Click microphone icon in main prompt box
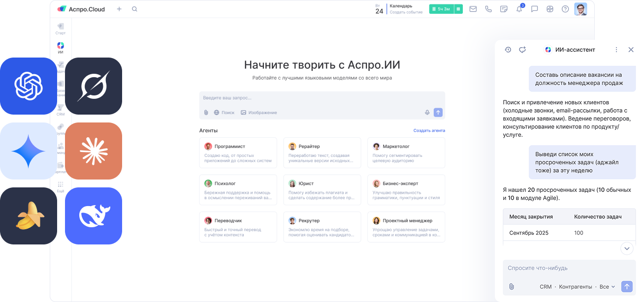Viewport: 644px width, 302px height. (427, 113)
